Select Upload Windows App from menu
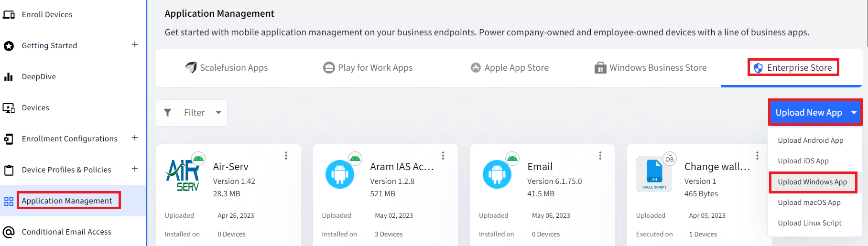Screen dimensions: 868x246 coord(813,182)
